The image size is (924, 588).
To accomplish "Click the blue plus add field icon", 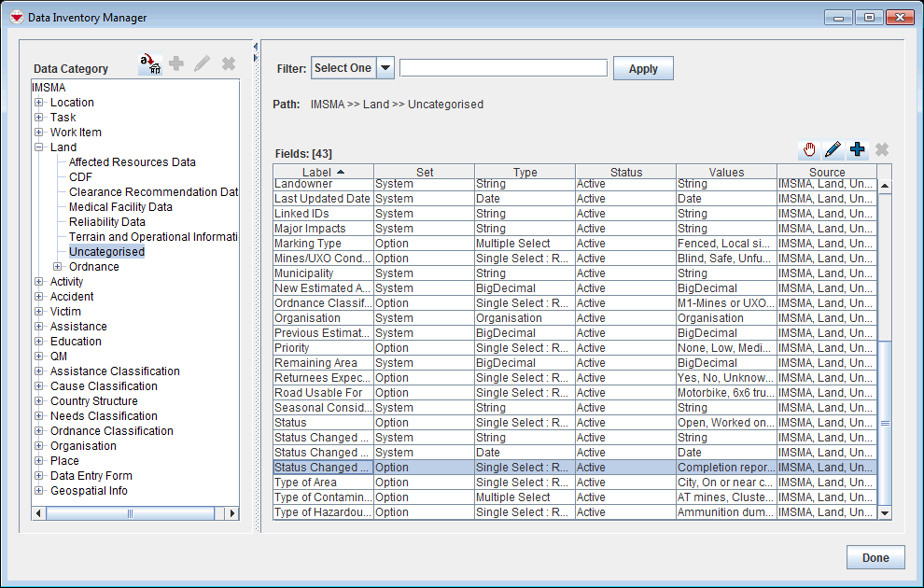I will click(857, 149).
